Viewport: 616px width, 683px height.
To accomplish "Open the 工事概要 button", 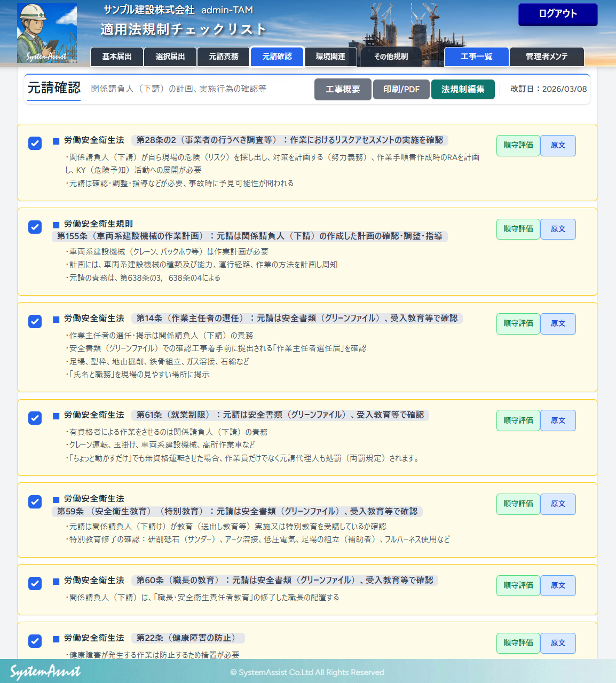I will click(343, 90).
